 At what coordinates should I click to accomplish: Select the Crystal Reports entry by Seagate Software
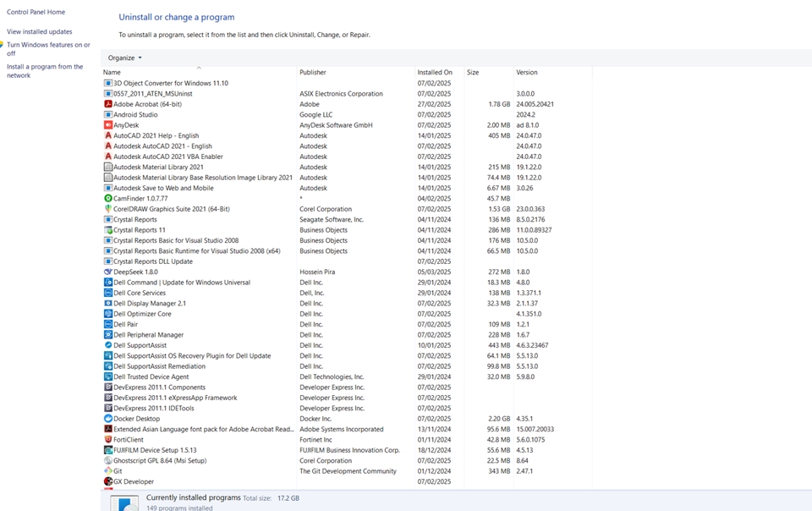pyautogui.click(x=134, y=219)
